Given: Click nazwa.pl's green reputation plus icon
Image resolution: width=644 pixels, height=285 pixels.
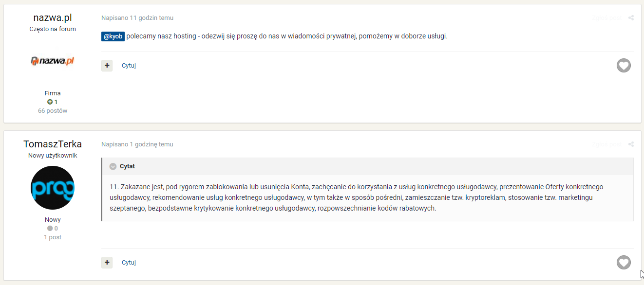Looking at the screenshot, I should (x=50, y=102).
